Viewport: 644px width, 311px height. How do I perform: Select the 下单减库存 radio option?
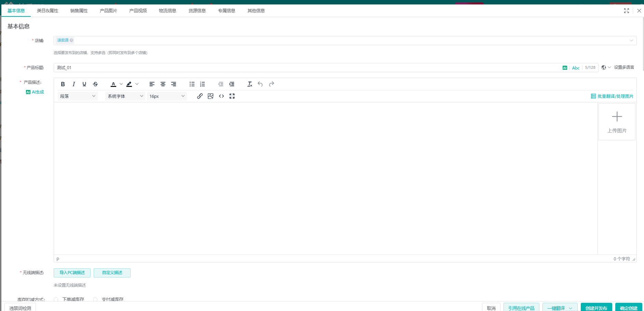tap(56, 299)
